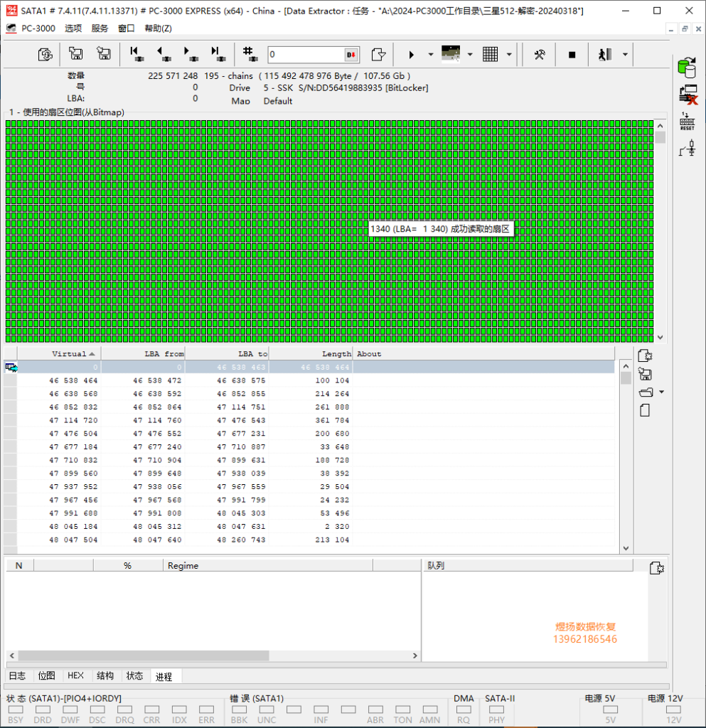706x728 pixels.
Task: Stop the process with square stop button
Action: [x=572, y=55]
